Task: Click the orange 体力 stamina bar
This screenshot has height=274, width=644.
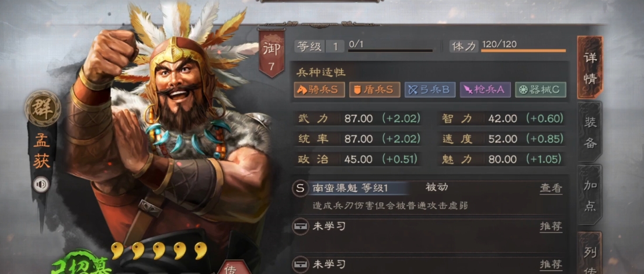Action: coord(523,51)
